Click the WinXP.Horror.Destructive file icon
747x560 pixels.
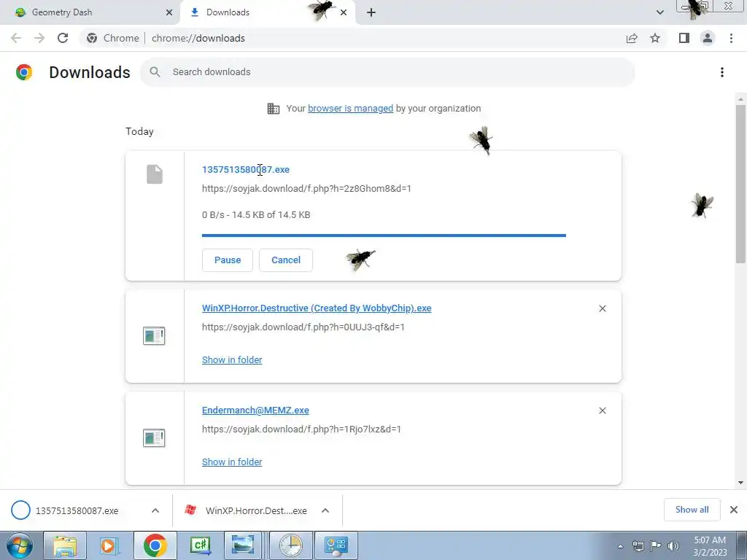[154, 335]
